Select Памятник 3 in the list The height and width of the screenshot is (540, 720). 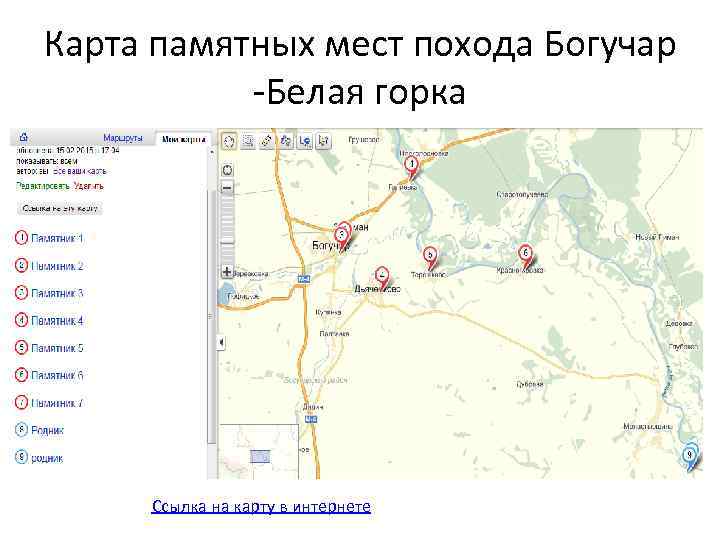(x=57, y=293)
